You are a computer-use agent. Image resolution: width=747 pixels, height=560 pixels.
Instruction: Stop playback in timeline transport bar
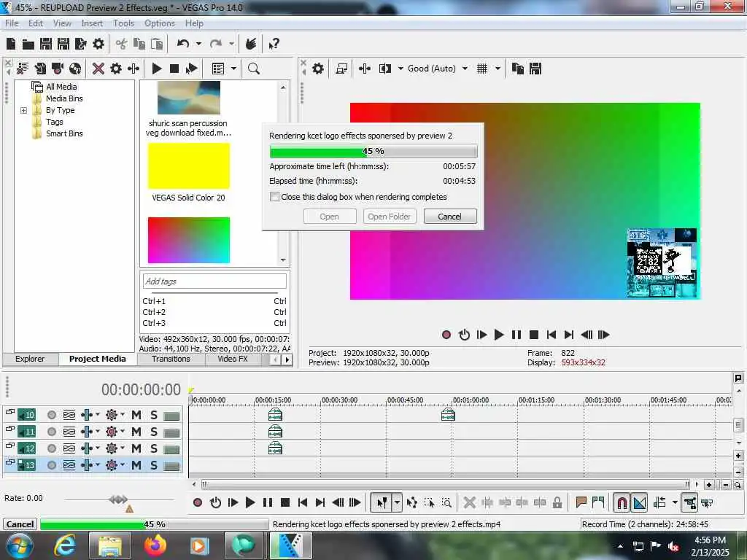point(285,502)
